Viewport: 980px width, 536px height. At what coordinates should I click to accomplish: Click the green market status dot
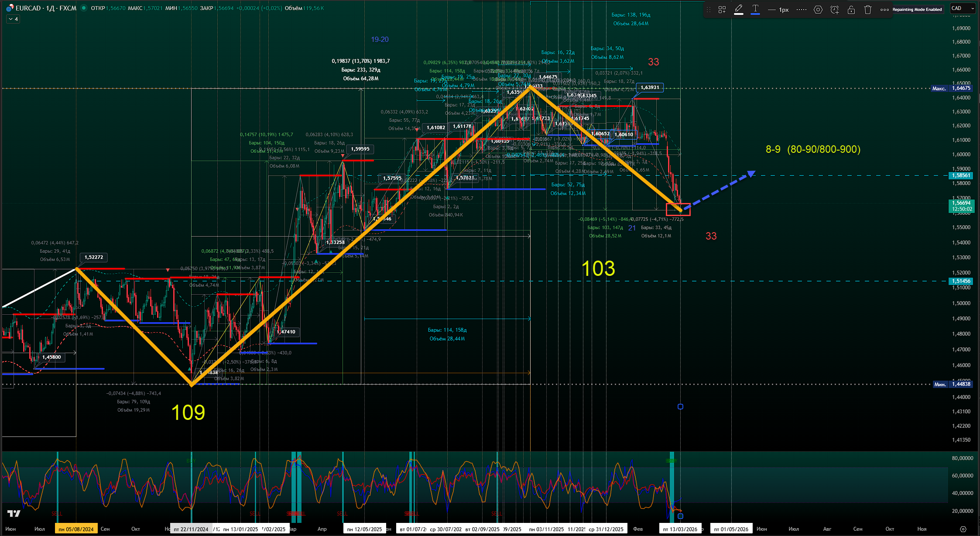(83, 8)
